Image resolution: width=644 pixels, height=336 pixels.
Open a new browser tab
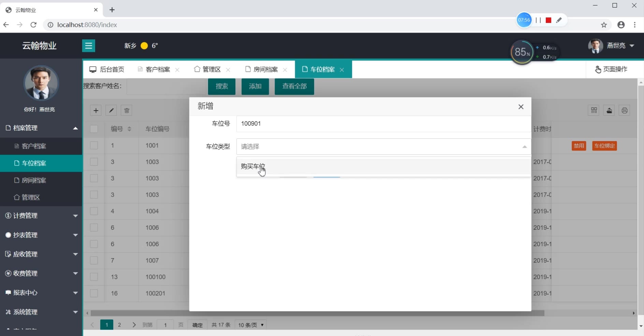point(112,10)
